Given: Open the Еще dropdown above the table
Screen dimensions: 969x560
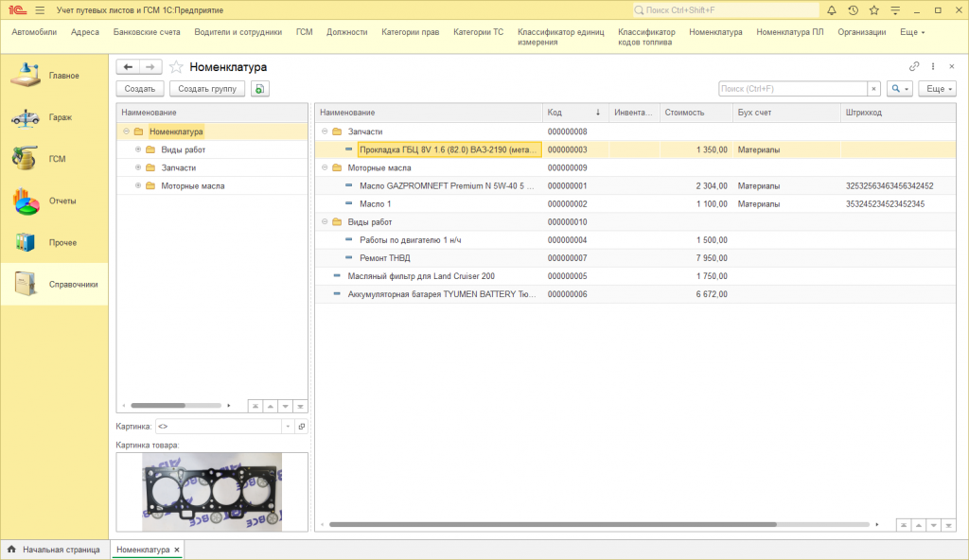Looking at the screenshot, I should pyautogui.click(x=936, y=89).
